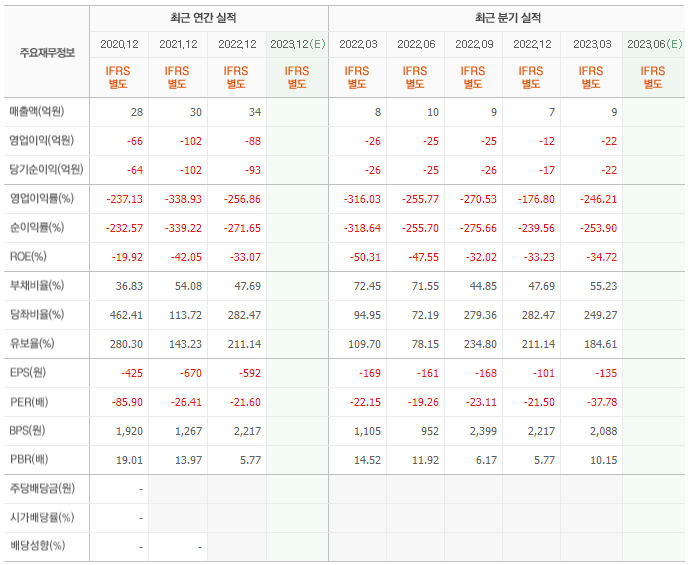Click the net income value -64
Screen dimensions: 691x565
pos(135,170)
